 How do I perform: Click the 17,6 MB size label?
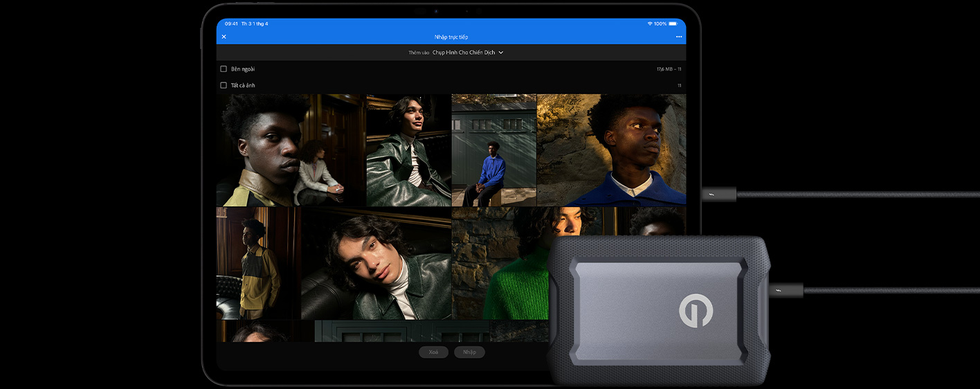tap(664, 69)
